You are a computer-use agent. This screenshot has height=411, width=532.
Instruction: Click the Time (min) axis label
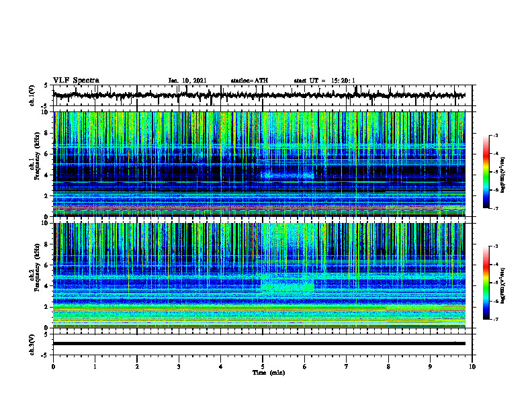click(269, 373)
